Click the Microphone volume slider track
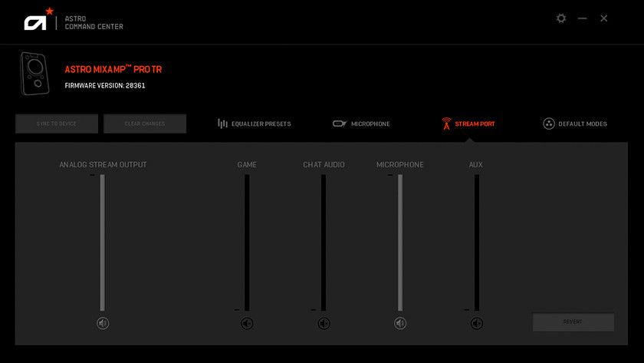 pos(400,242)
